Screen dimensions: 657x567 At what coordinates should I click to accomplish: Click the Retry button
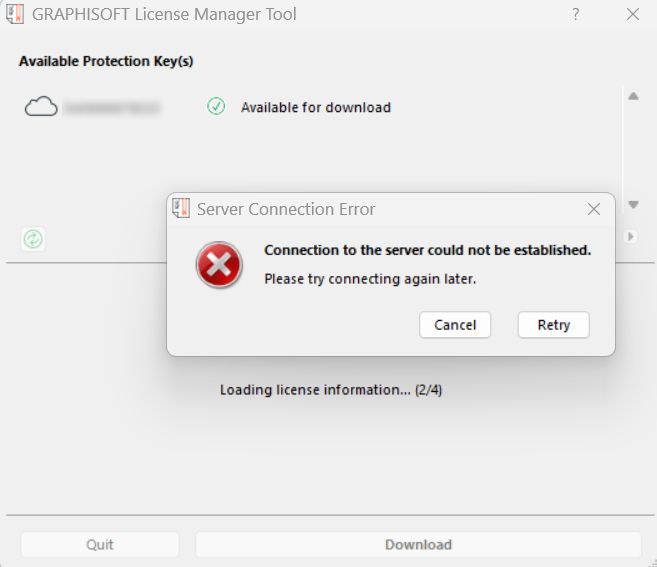(x=554, y=325)
